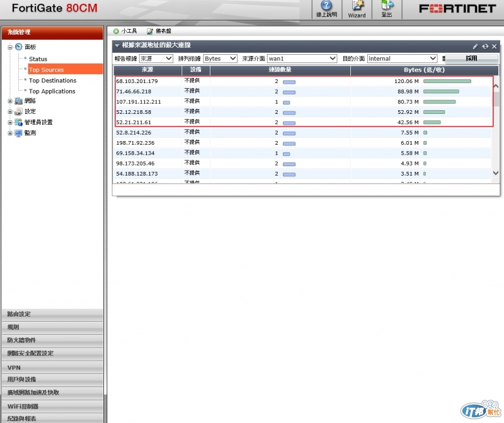Viewport: 504px width, 423px height.
Task: Click the settings icon in tree
Action: [19, 111]
